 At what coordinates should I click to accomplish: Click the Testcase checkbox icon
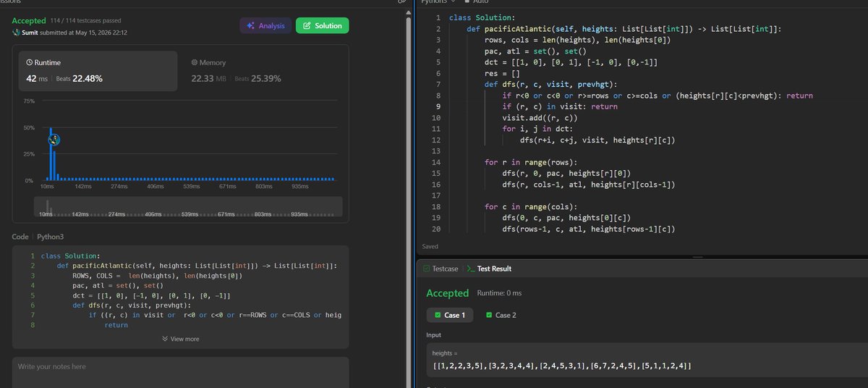point(427,269)
